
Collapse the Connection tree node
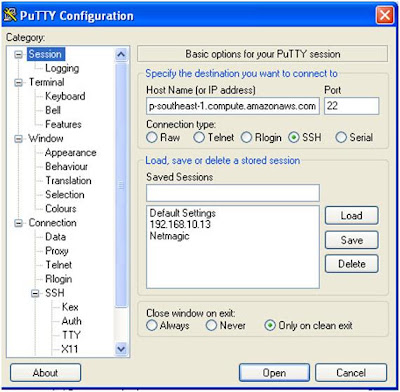[19, 223]
